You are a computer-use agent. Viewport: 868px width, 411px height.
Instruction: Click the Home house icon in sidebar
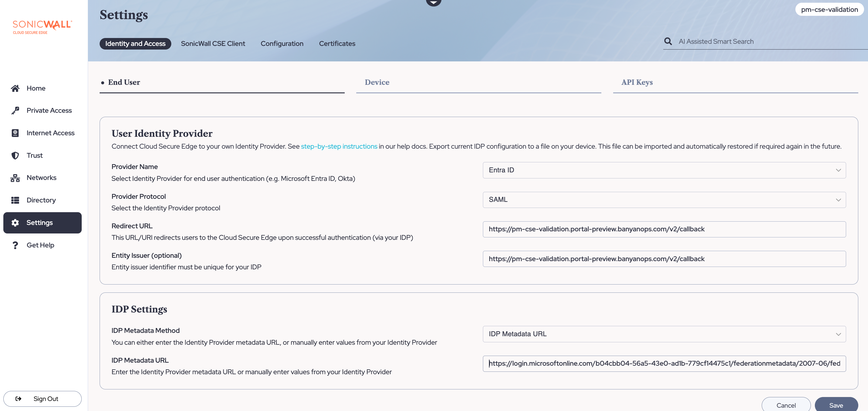point(15,88)
